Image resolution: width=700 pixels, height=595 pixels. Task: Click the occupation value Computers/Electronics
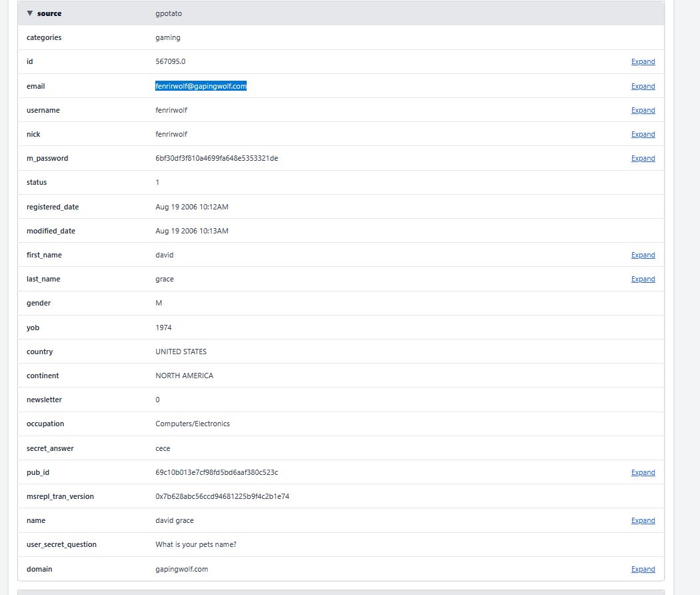click(193, 424)
